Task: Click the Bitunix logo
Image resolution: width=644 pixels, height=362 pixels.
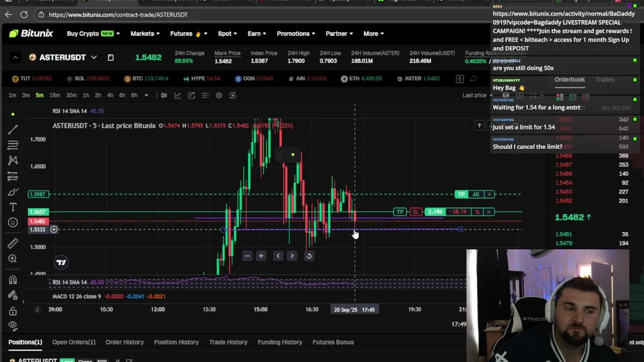Action: coord(31,34)
